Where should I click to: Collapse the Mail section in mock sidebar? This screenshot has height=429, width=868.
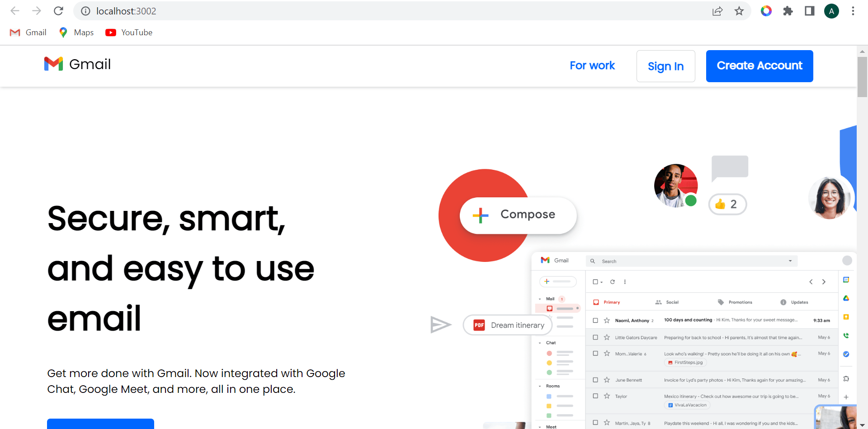[540, 299]
